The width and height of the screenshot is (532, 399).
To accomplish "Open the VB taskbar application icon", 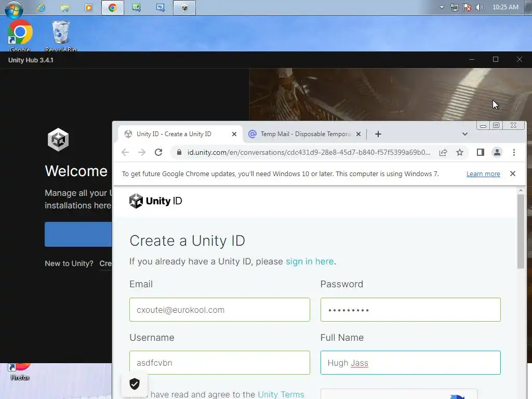I will [x=161, y=7].
